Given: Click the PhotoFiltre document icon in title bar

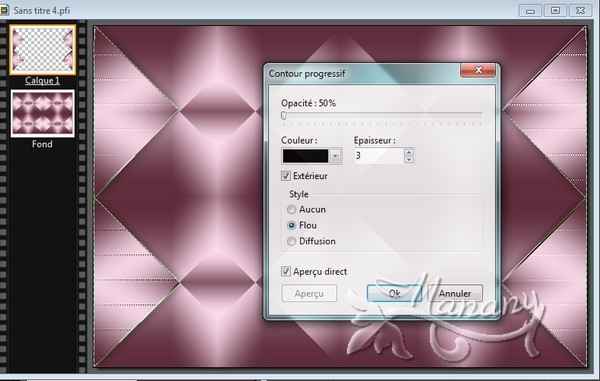Looking at the screenshot, I should click(4, 10).
